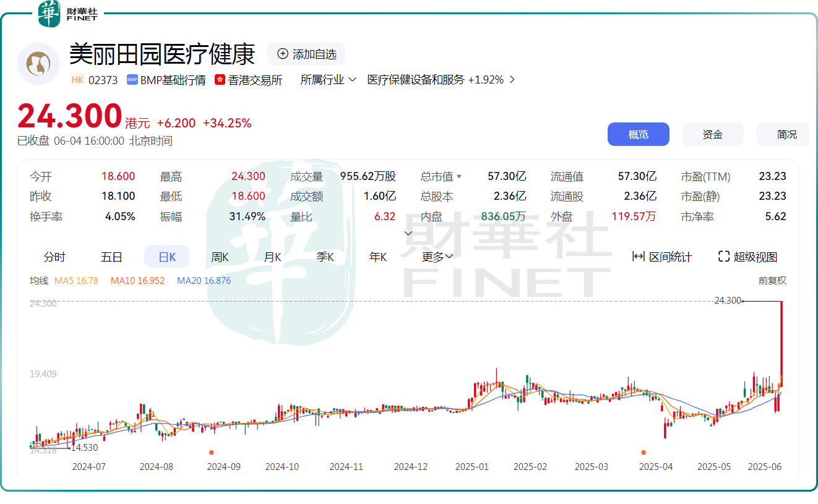Click the 添加自选 button
818x504 pixels.
pyautogui.click(x=306, y=54)
